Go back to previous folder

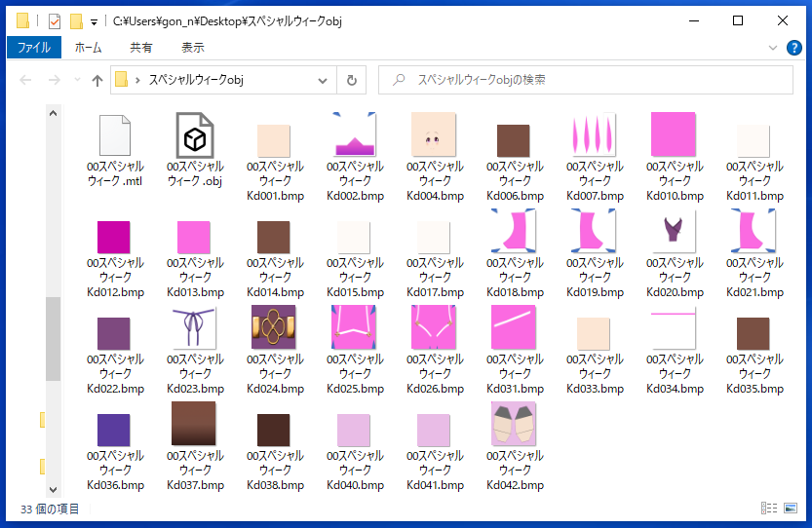click(25, 80)
